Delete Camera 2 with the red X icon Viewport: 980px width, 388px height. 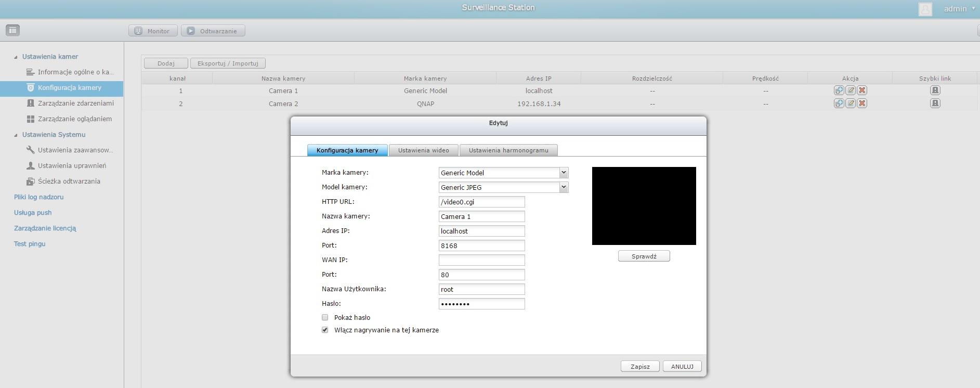click(x=862, y=104)
